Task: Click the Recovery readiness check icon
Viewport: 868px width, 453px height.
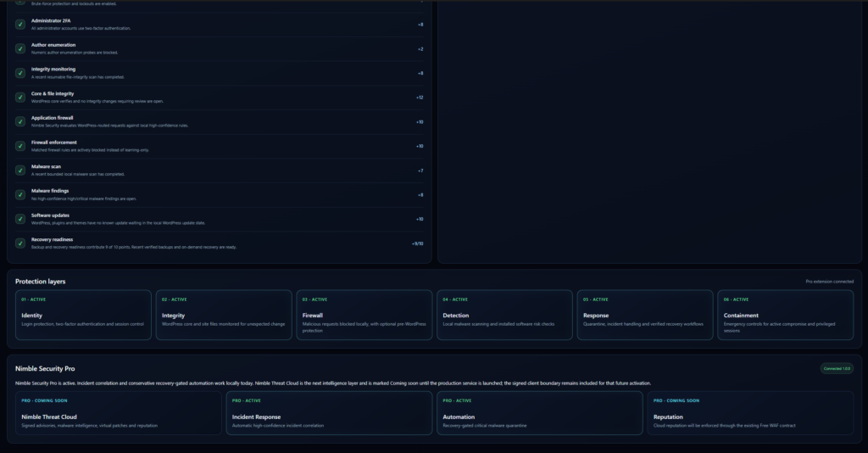Action: pyautogui.click(x=20, y=243)
